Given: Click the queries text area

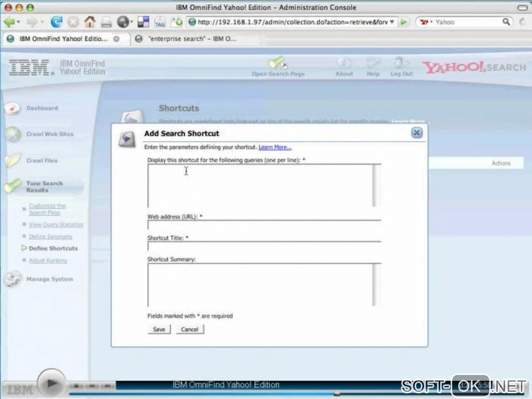Looking at the screenshot, I should click(260, 186).
